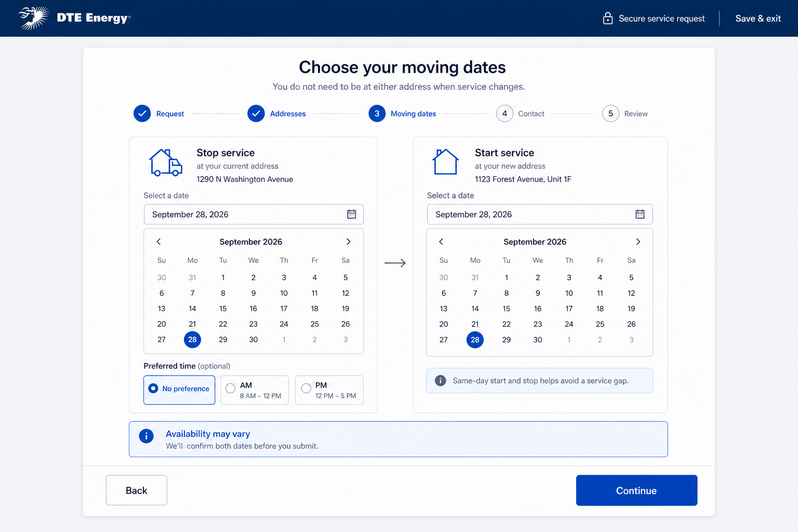798x532 pixels.
Task: Pick September 17 in Start service calendar
Action: [569, 309]
